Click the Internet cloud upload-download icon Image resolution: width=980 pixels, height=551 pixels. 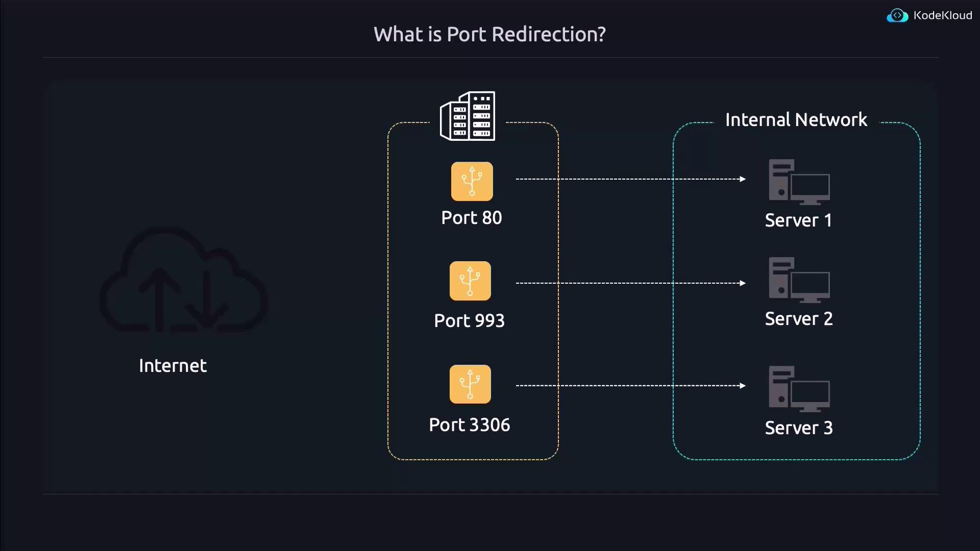(x=183, y=280)
